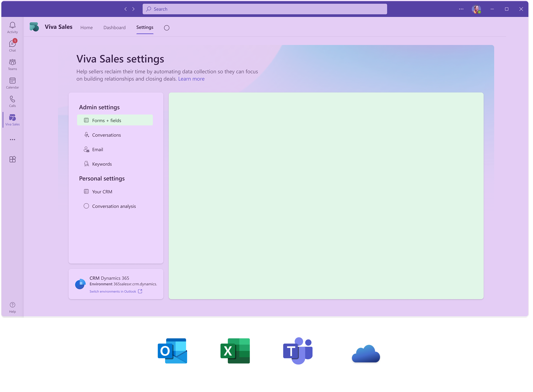Maximize the Teams window
533x392 pixels.
click(507, 9)
